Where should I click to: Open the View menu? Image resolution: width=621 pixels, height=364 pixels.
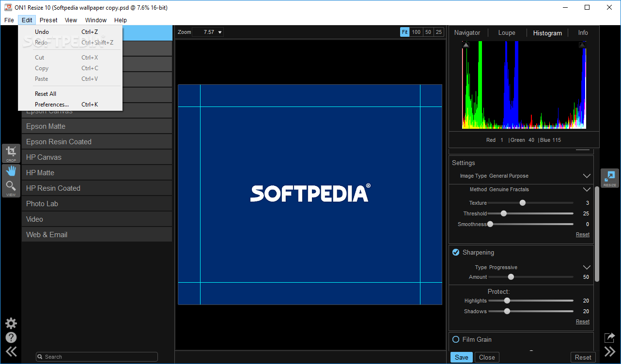point(71,20)
